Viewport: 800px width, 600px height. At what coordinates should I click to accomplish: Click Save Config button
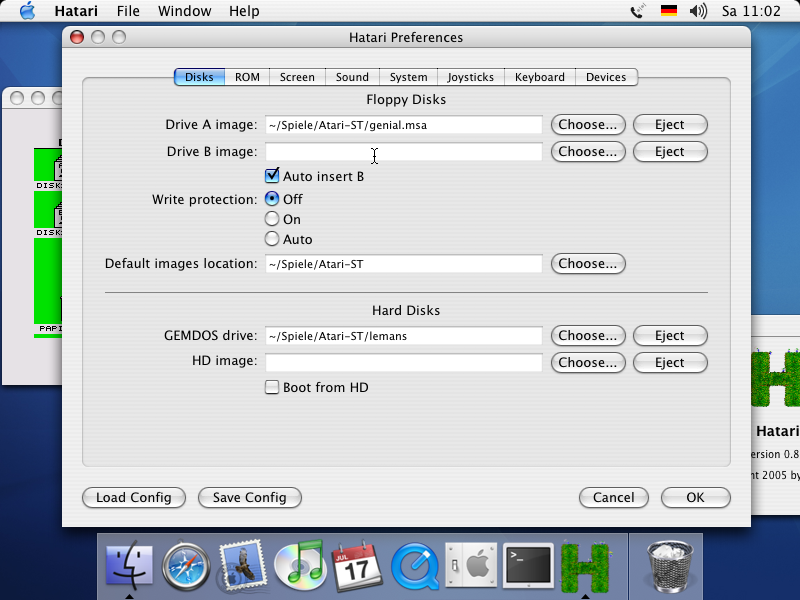coord(250,497)
